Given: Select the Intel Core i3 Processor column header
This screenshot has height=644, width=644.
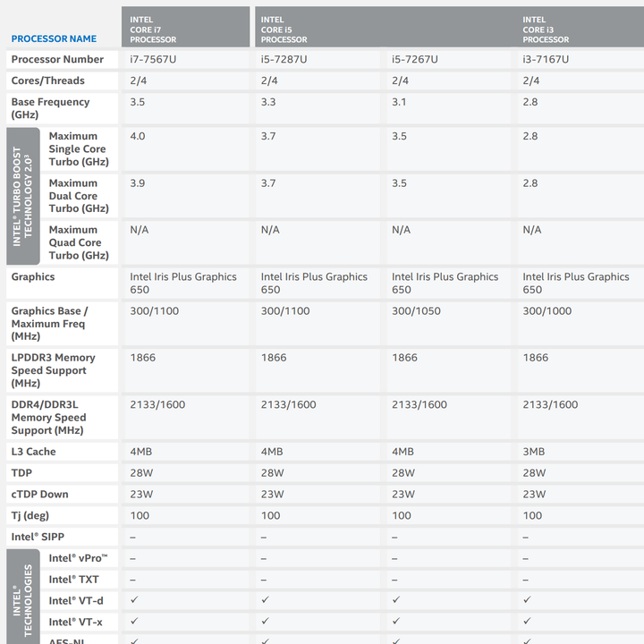Looking at the screenshot, I should 546,30.
